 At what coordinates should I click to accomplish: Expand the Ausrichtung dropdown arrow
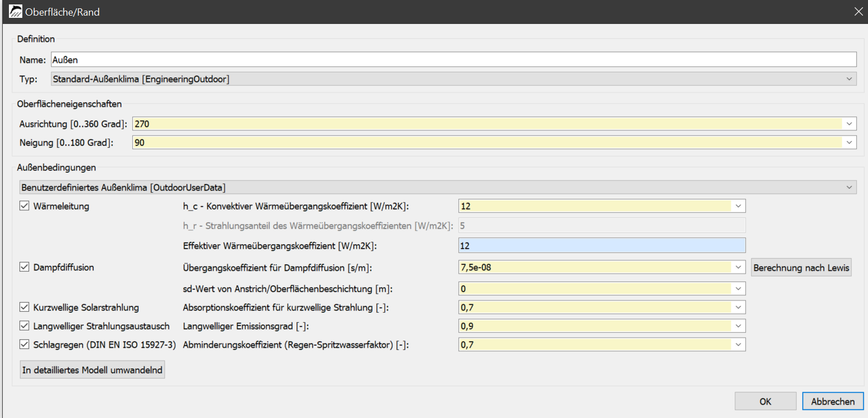[850, 124]
